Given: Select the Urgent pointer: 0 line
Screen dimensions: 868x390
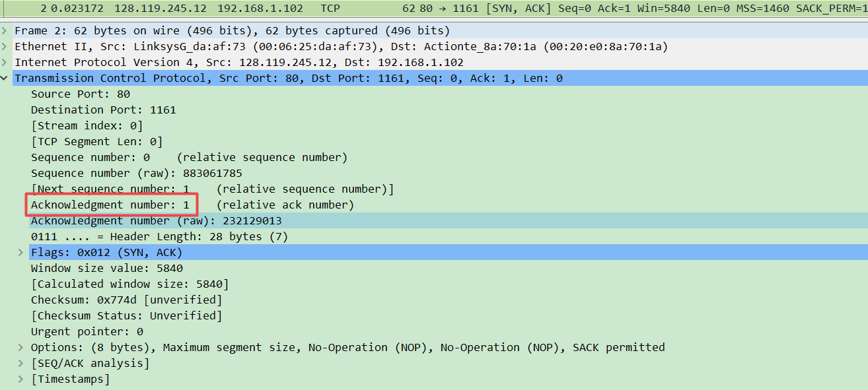Looking at the screenshot, I should [87, 332].
